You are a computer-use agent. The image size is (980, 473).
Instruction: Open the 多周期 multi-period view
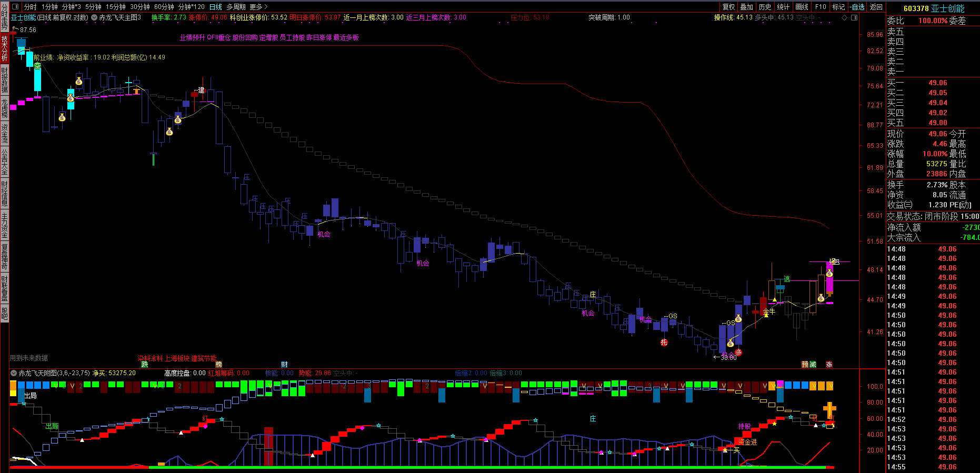pyautogui.click(x=236, y=7)
